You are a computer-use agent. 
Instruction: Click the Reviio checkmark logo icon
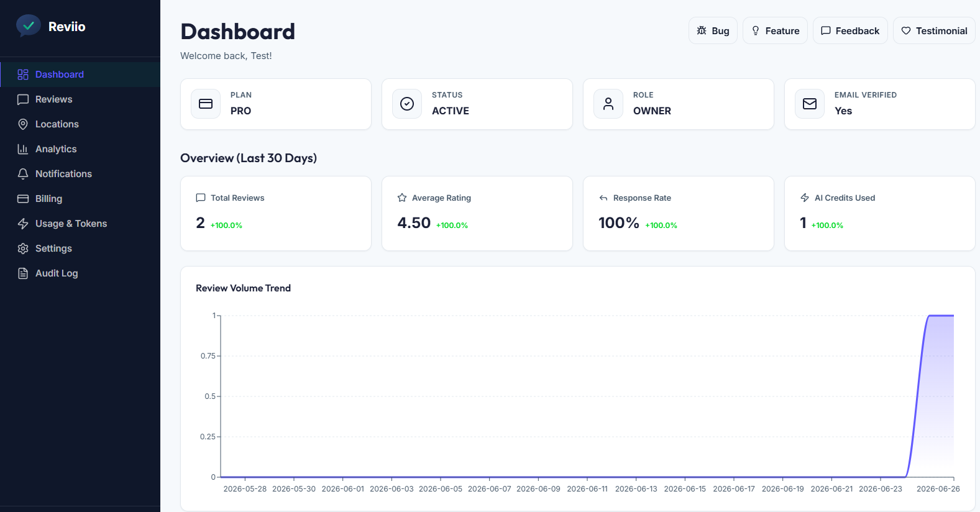tap(28, 26)
